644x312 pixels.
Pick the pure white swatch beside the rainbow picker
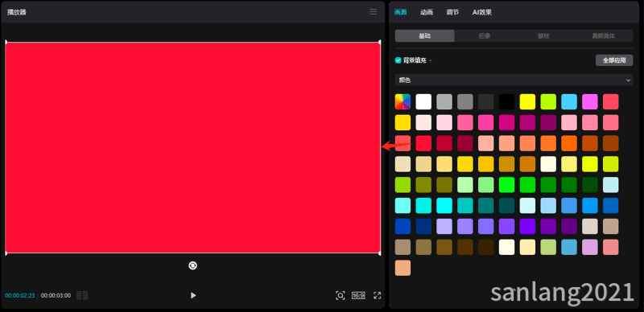pyautogui.click(x=423, y=101)
